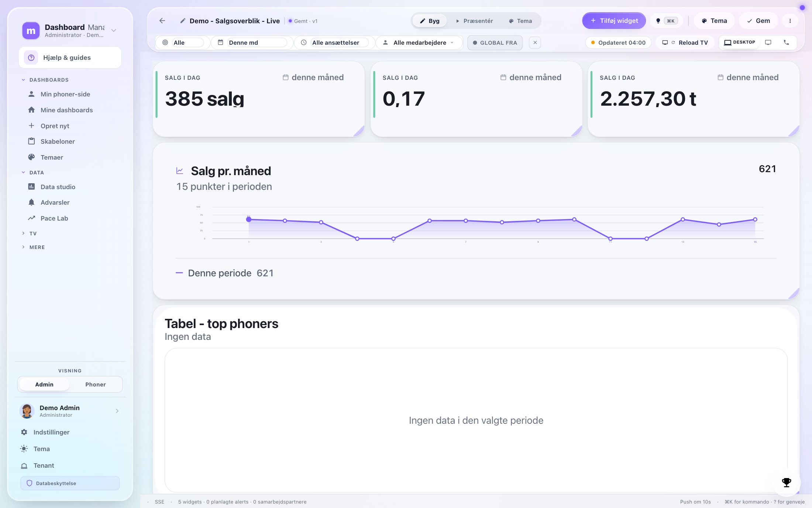Click Push om 10s status text
This screenshot has height=508, width=812.
[695, 502]
